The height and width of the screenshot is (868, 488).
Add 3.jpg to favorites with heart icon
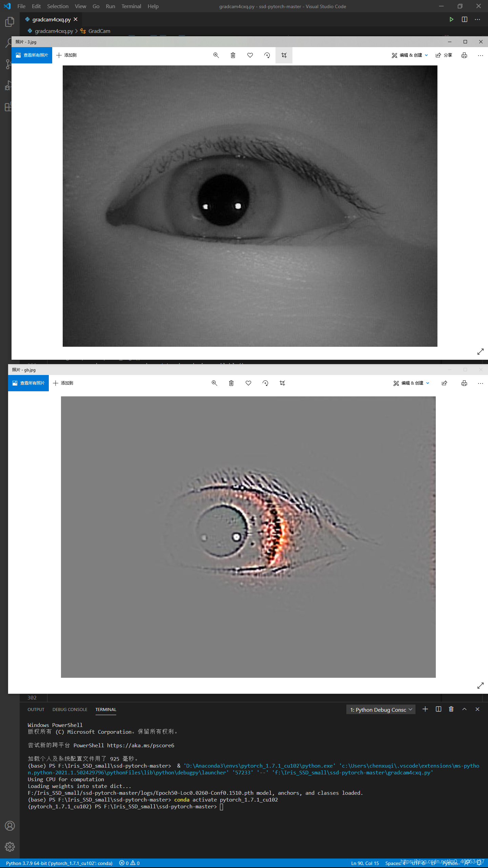coord(250,55)
